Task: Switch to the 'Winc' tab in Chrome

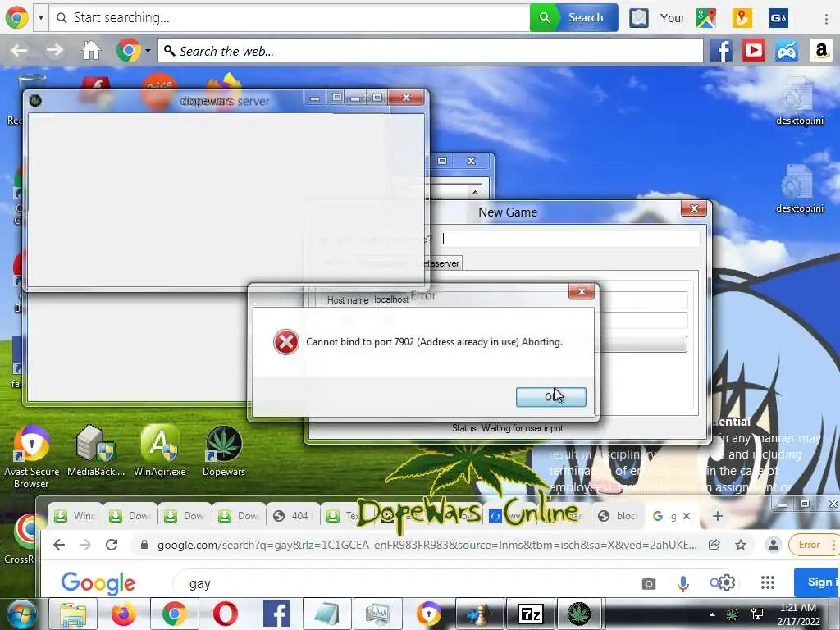Action: [x=75, y=516]
